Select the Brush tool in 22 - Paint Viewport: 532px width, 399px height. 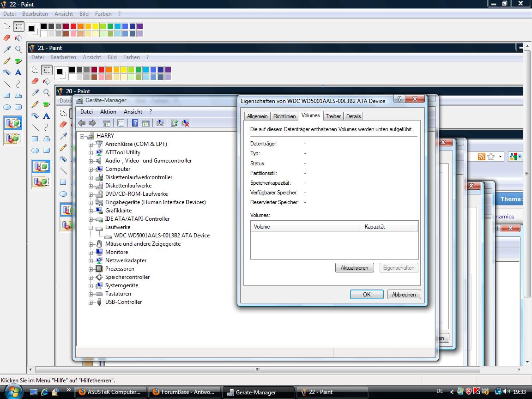(18, 61)
